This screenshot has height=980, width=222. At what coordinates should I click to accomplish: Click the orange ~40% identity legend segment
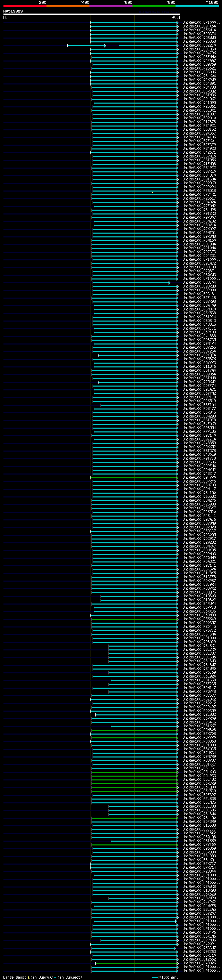point(68,6)
